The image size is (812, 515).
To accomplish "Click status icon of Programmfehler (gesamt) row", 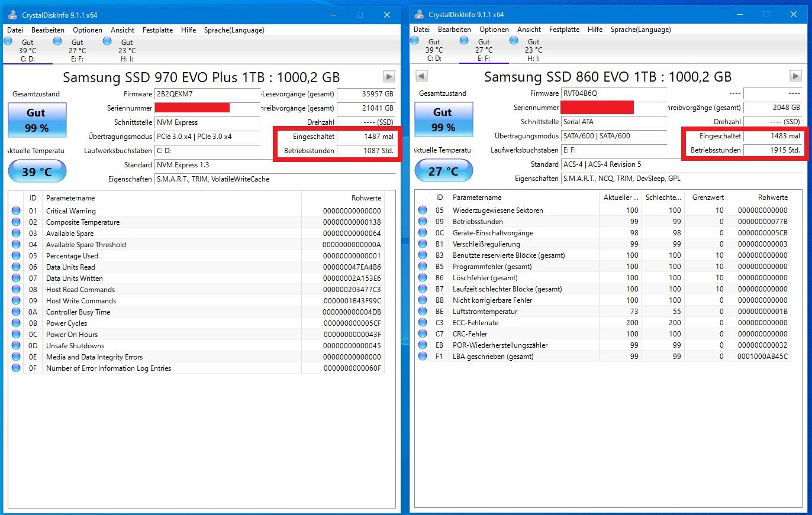I will point(423,267).
